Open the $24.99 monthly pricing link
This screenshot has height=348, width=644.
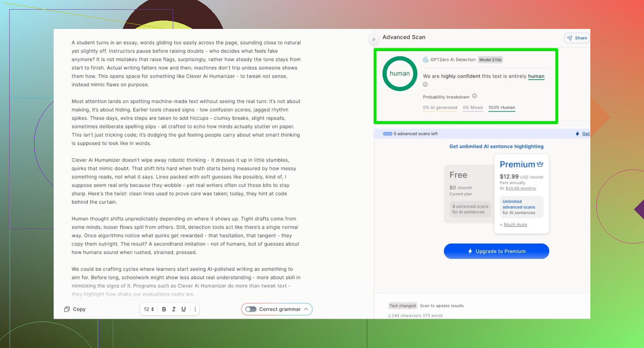[521, 189]
